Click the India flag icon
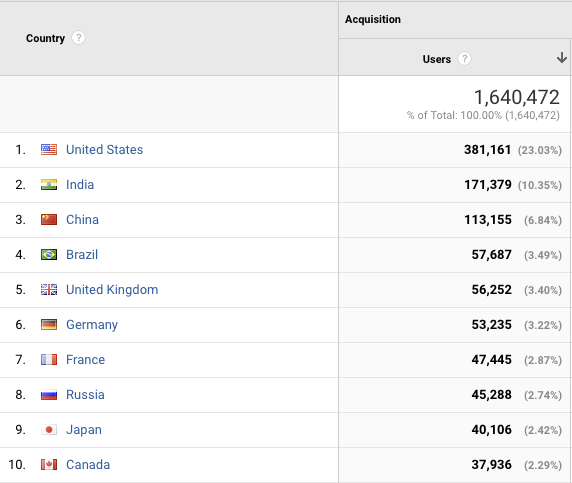Image resolution: width=572 pixels, height=483 pixels. coord(49,185)
